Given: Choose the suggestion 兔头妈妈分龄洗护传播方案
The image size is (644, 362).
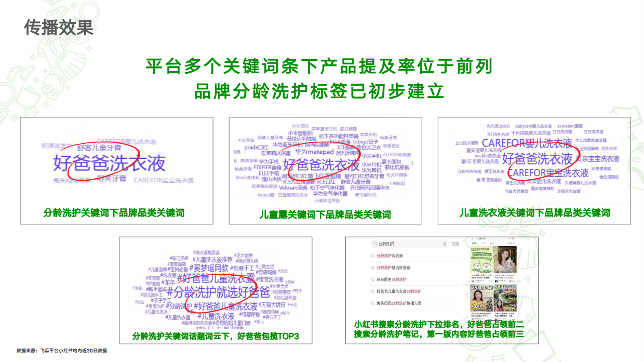Looking at the screenshot, I should (399, 303).
